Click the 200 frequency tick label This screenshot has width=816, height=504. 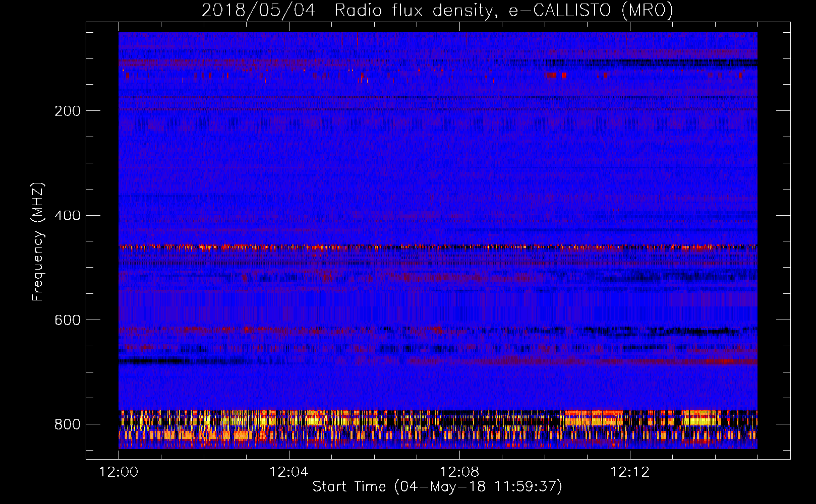68,111
